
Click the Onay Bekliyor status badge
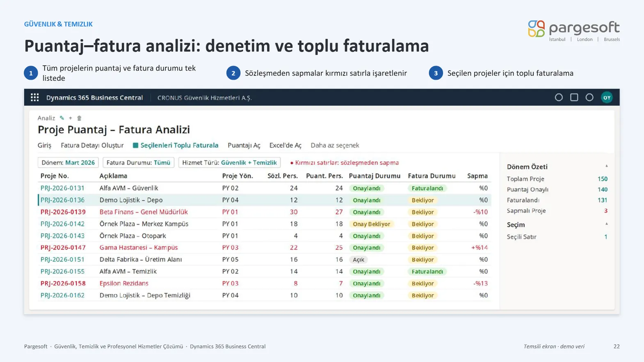pos(372,224)
